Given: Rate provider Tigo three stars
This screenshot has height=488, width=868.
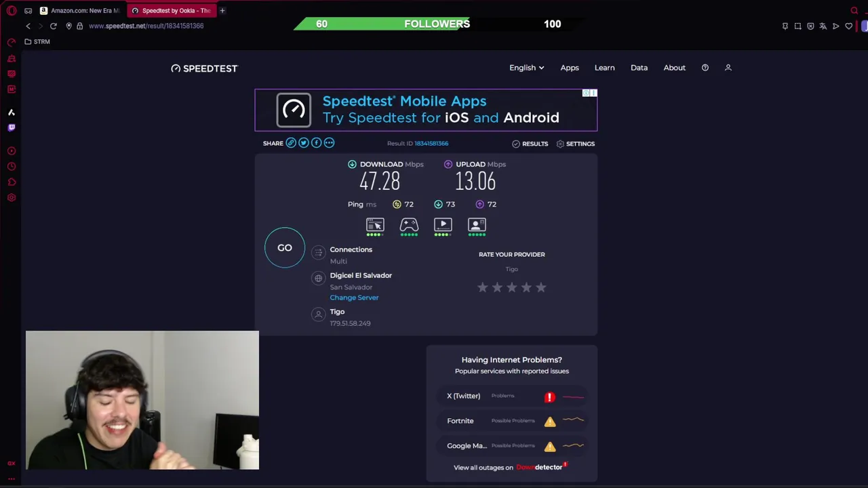Looking at the screenshot, I should pos(511,287).
